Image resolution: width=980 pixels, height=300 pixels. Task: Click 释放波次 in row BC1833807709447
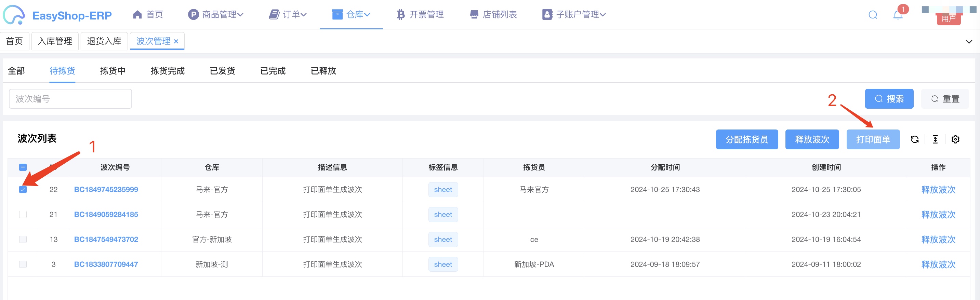coord(938,264)
